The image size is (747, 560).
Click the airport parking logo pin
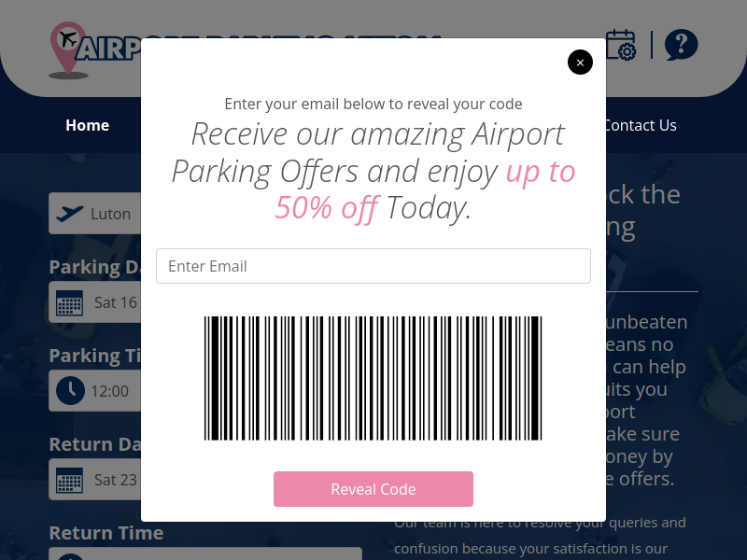[68, 49]
